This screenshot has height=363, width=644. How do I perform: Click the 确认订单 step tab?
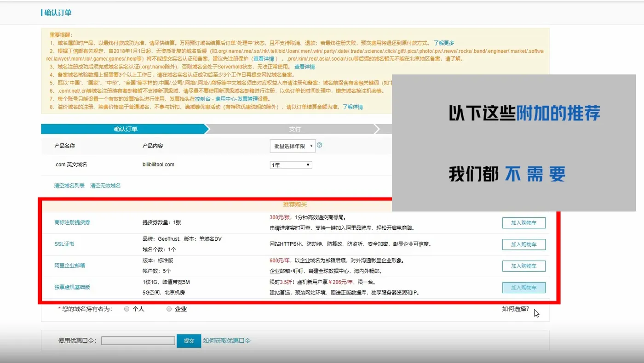pyautogui.click(x=125, y=129)
